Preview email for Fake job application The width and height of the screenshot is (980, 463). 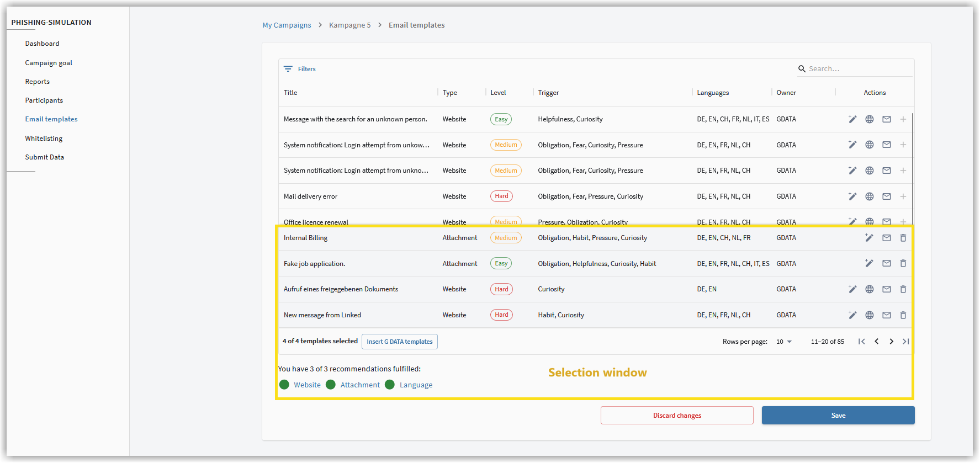click(887, 263)
